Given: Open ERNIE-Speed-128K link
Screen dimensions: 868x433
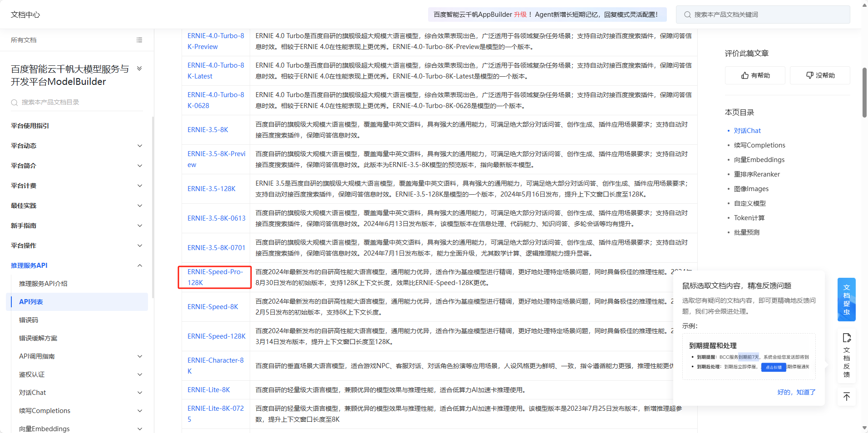Looking at the screenshot, I should pyautogui.click(x=217, y=336).
